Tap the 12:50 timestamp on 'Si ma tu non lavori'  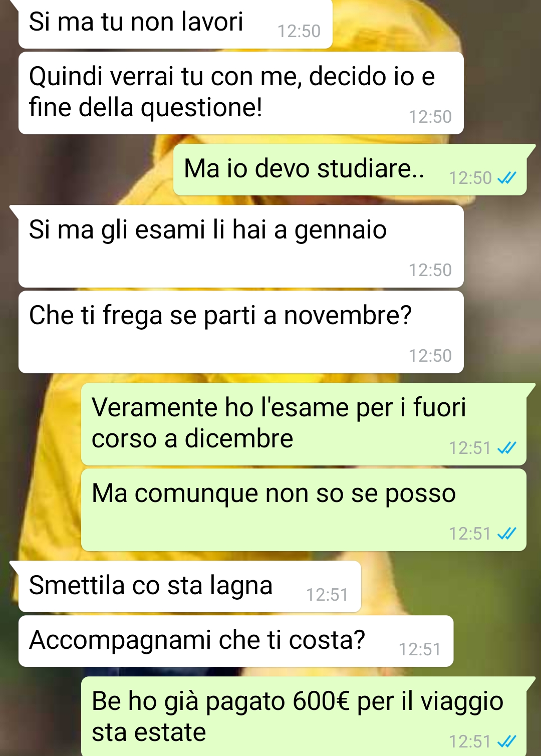point(299,31)
